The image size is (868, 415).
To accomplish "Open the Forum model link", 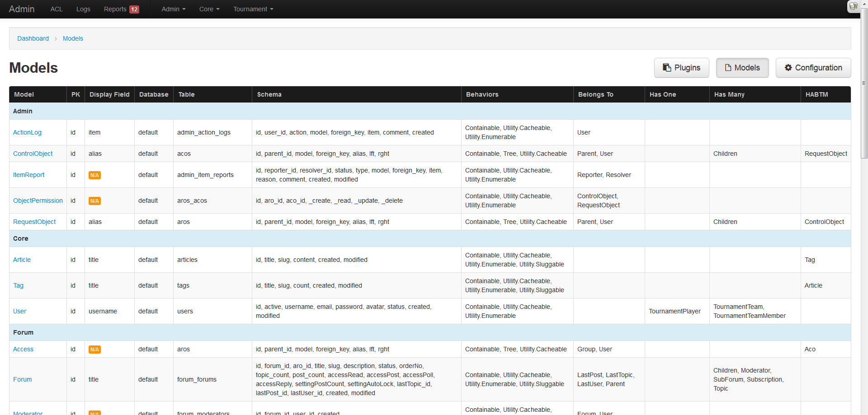I will click(x=22, y=379).
